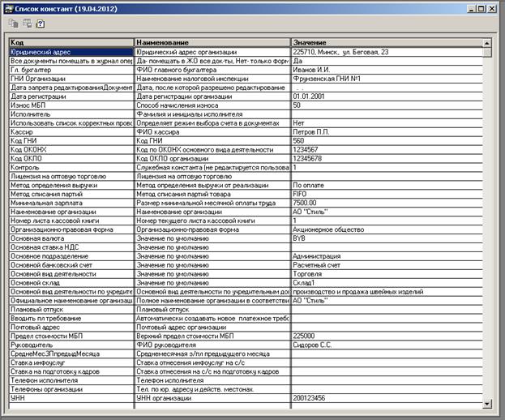Click the value 1234567
The height and width of the screenshot is (420, 505).
(x=305, y=149)
